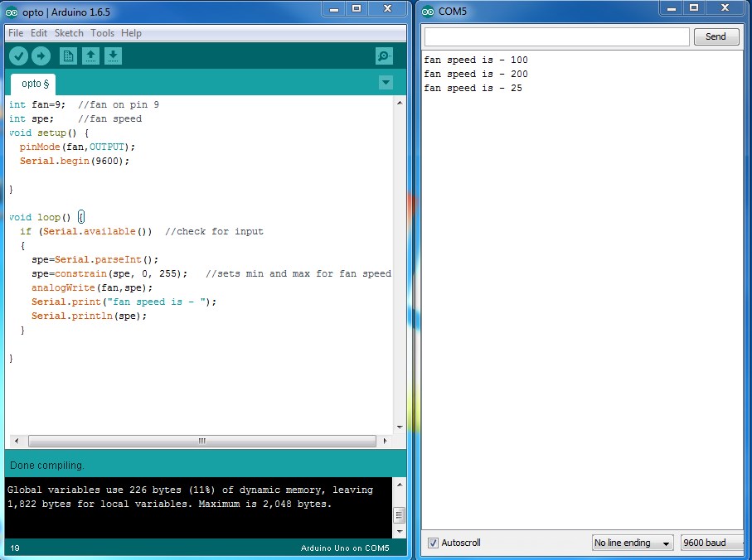Viewport: 752px width, 560px height.
Task: Click 'Arduino Uno on COM5' status text
Action: click(345, 548)
